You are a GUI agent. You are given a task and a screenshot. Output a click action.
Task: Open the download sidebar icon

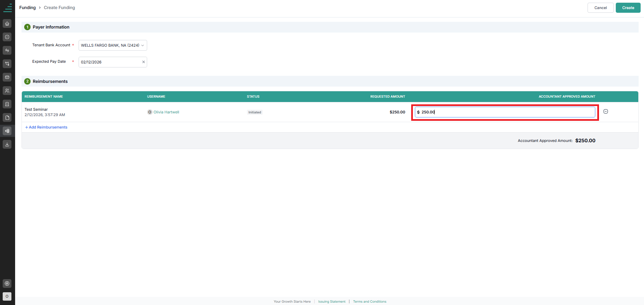tap(7, 144)
